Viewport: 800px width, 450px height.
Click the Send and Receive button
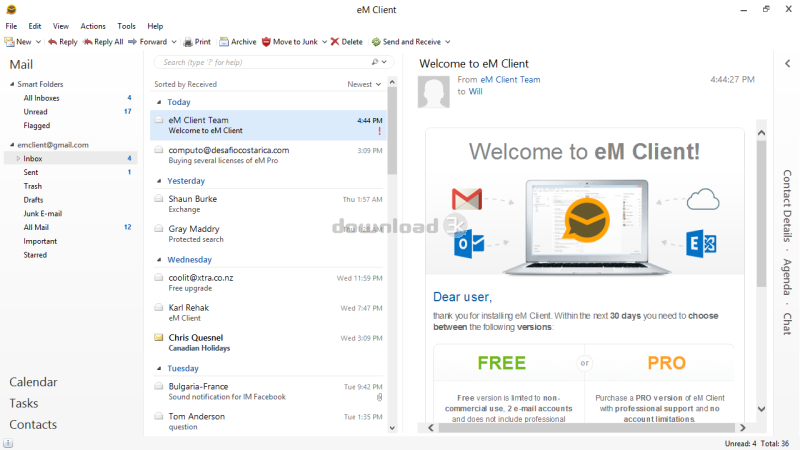406,42
